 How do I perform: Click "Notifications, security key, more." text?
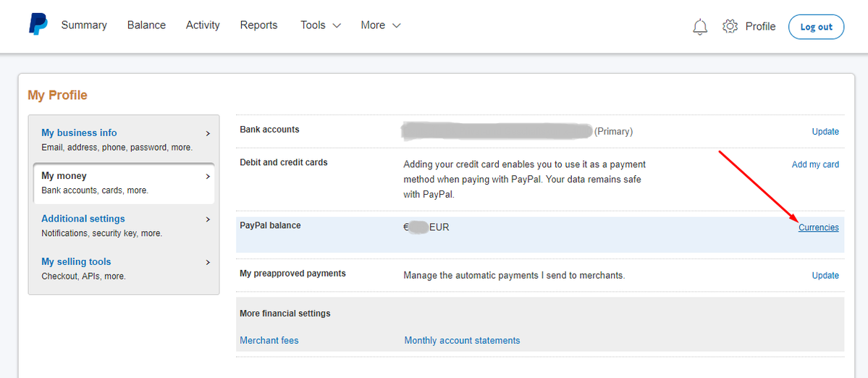point(102,234)
